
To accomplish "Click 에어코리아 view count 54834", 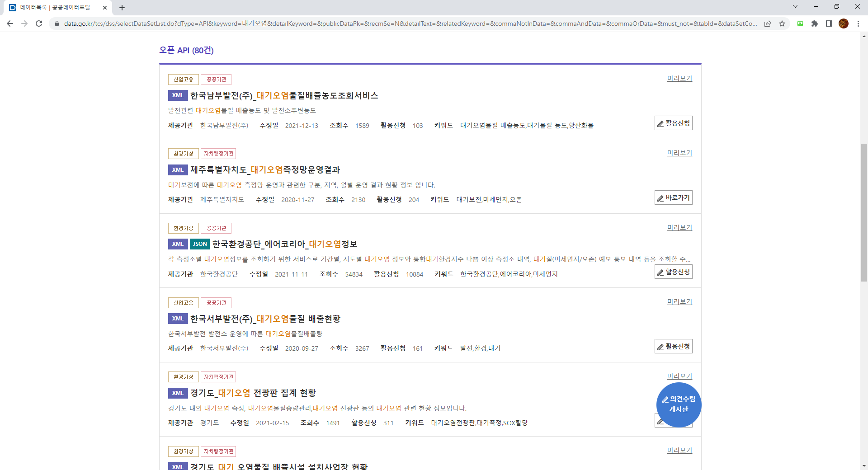I will point(354,274).
